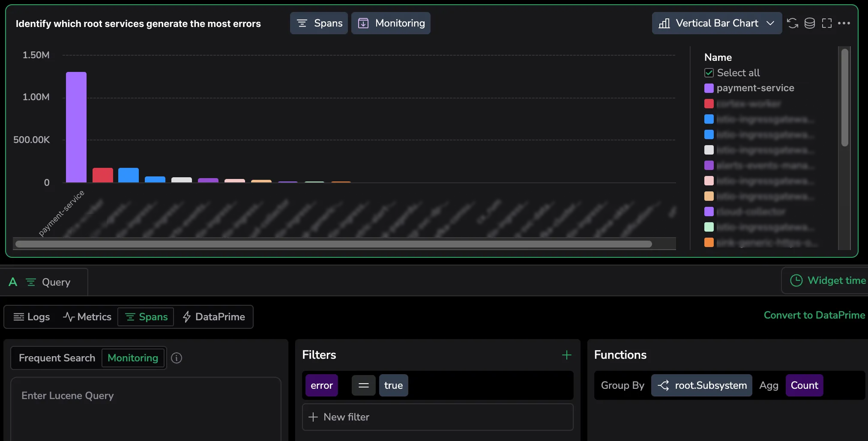The height and width of the screenshot is (441, 868).
Task: Click the payment-service purple legend swatch
Action: click(709, 88)
